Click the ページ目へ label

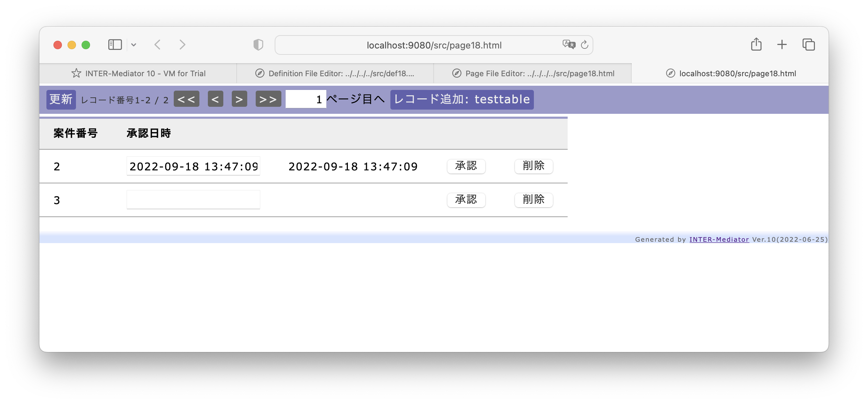click(356, 99)
